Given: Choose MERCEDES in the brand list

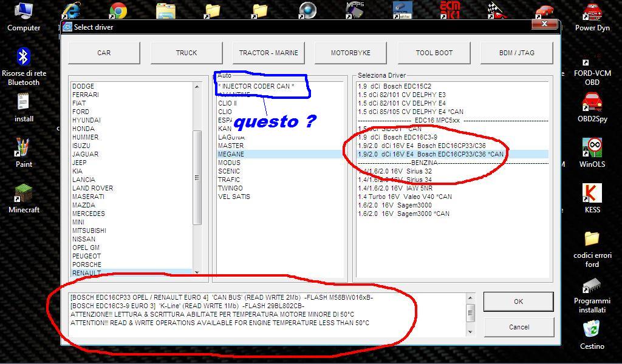Looking at the screenshot, I should pos(89,214).
